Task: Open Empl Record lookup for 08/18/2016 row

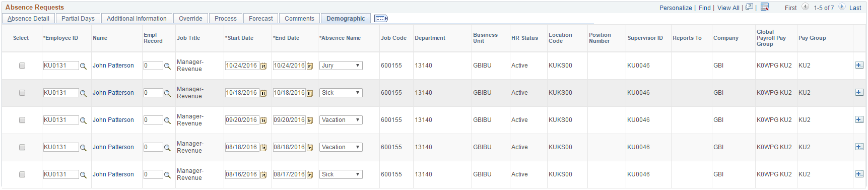Action: [x=167, y=148]
